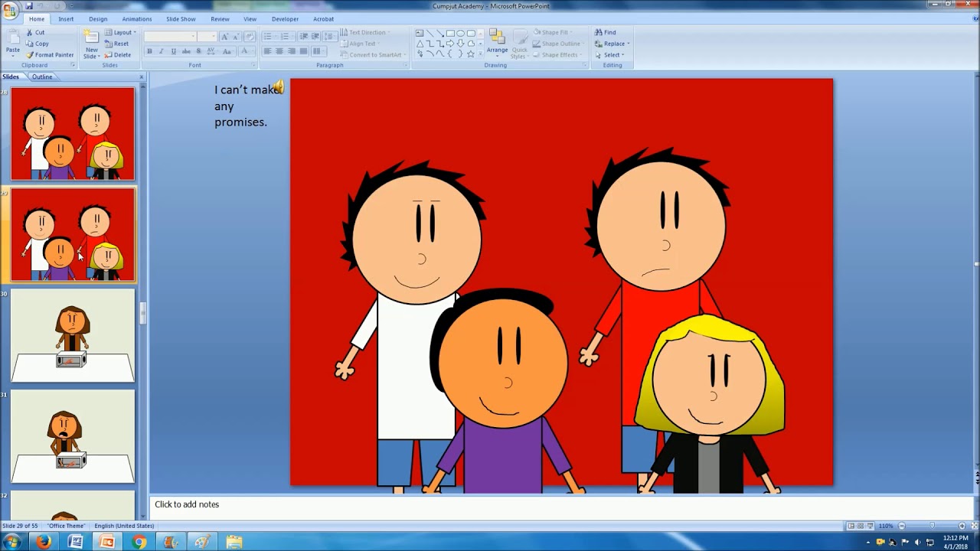Image resolution: width=980 pixels, height=551 pixels.
Task: Toggle numbered list
Action: (286, 37)
